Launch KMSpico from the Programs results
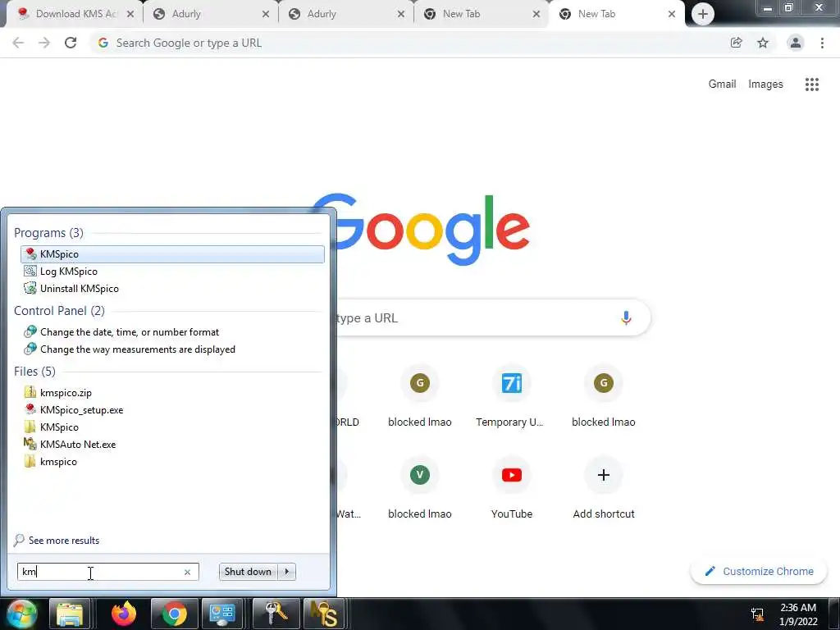The image size is (840, 630). tap(172, 254)
